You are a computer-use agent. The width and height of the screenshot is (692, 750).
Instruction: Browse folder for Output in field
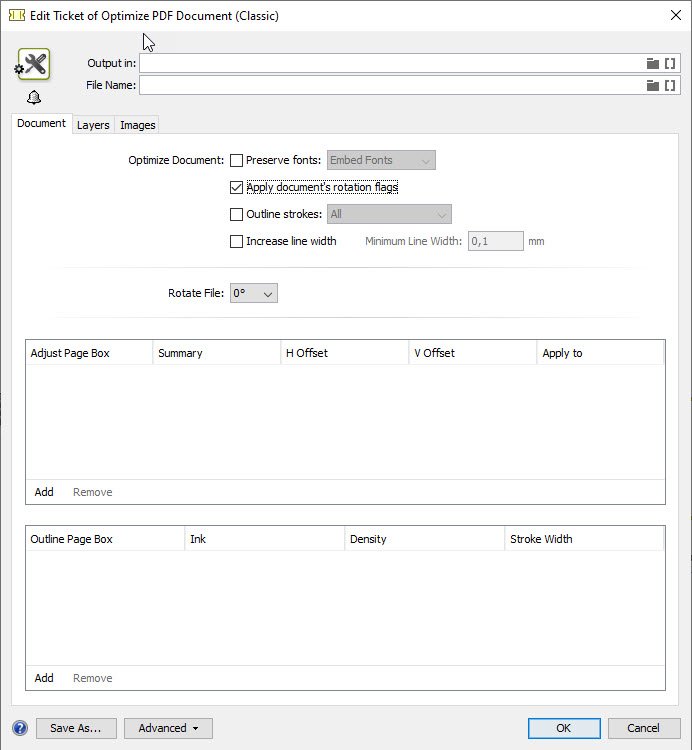click(652, 63)
